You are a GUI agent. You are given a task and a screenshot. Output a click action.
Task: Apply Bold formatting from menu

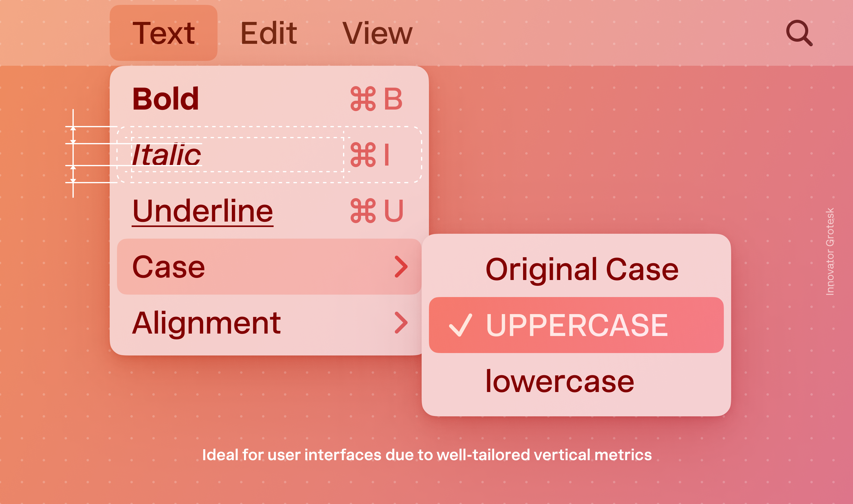[x=165, y=99]
